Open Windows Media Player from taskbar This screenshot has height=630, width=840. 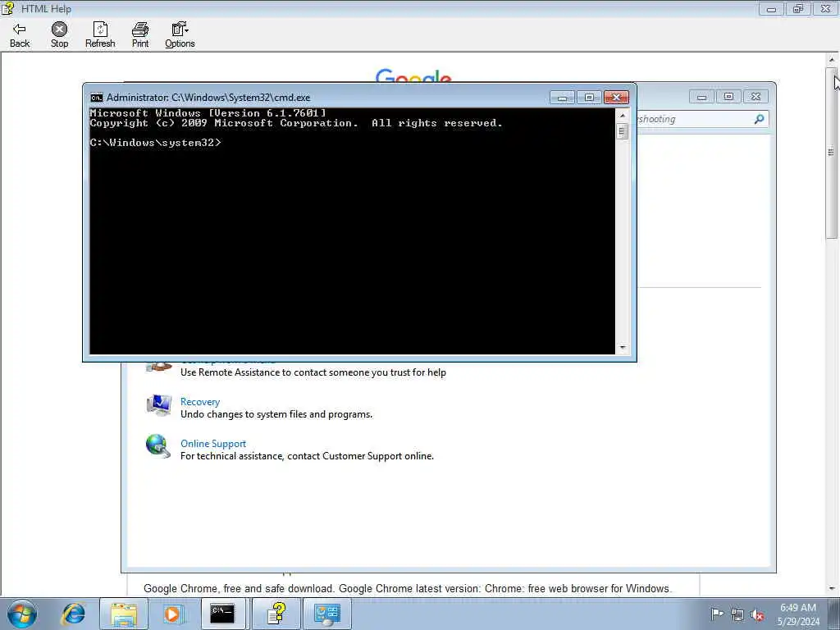[x=172, y=614]
